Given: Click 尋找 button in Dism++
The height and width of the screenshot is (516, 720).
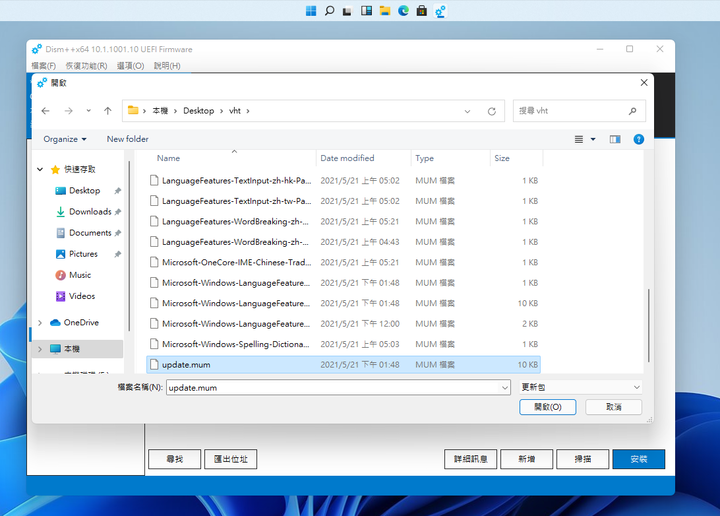Looking at the screenshot, I should click(x=174, y=459).
